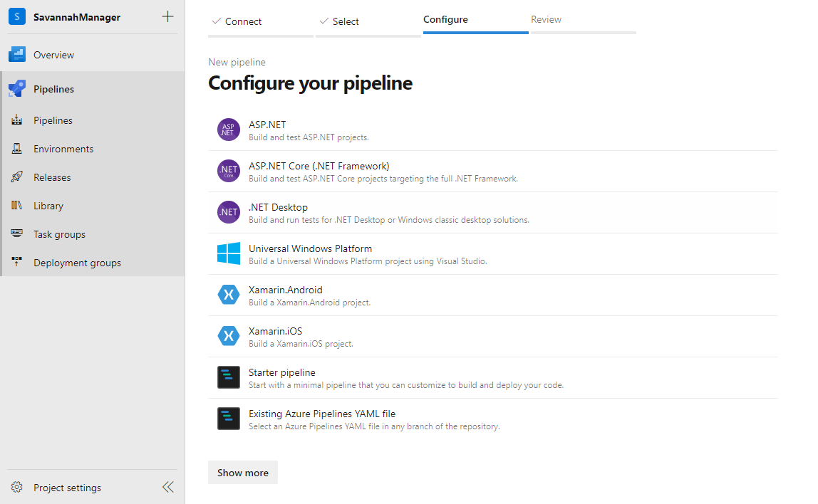Choose Existing Azure Pipelines YAML file title

tap(322, 414)
